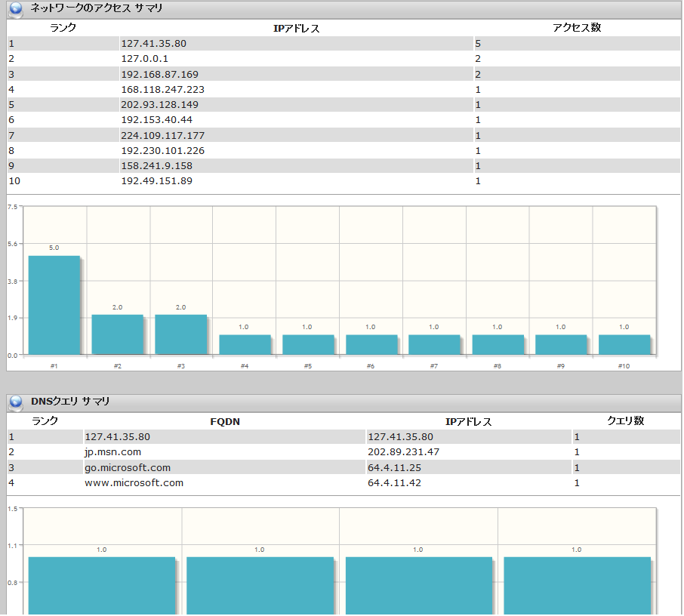This screenshot has height=616, width=684.
Task: Click the DNSクエリ サマリ panel title
Action: point(69,402)
